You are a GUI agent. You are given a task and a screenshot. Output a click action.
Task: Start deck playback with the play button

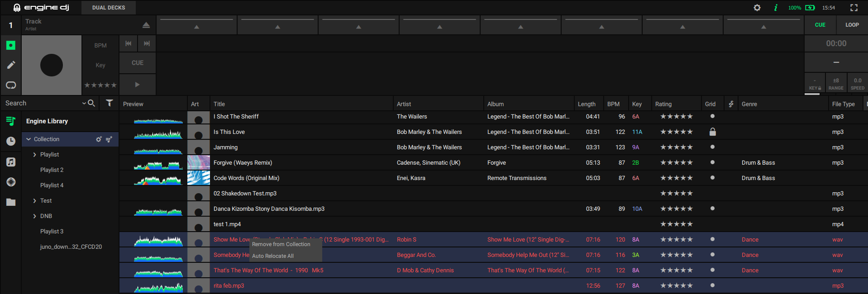[x=138, y=85]
